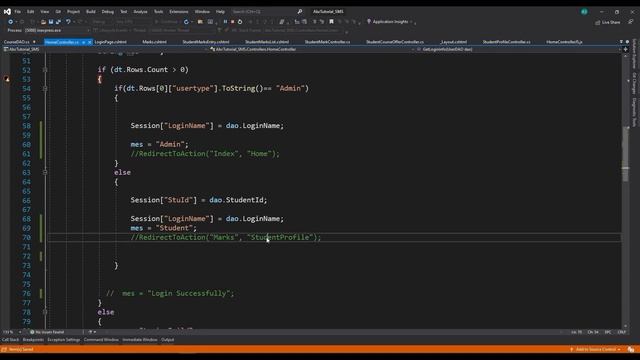640x360 pixels.
Task: Switch to the CourseDAO.cs tab
Action: click(x=17, y=42)
